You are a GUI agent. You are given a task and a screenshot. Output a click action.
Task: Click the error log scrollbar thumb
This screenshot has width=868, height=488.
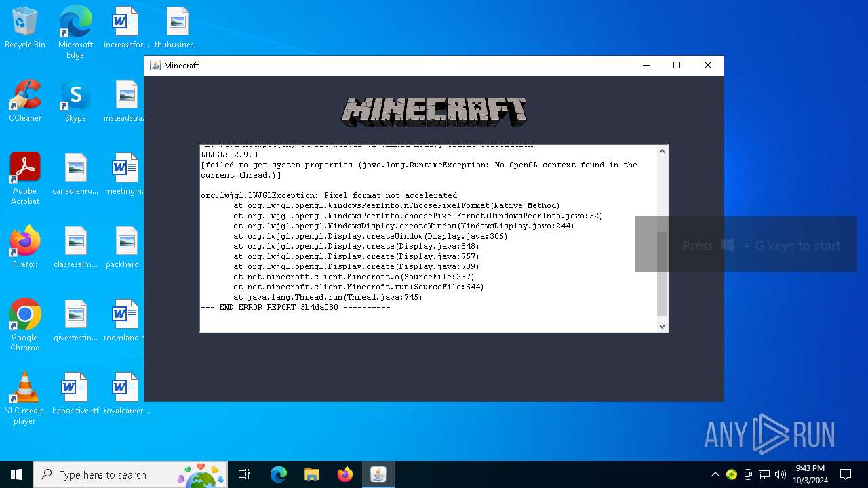coord(663,274)
